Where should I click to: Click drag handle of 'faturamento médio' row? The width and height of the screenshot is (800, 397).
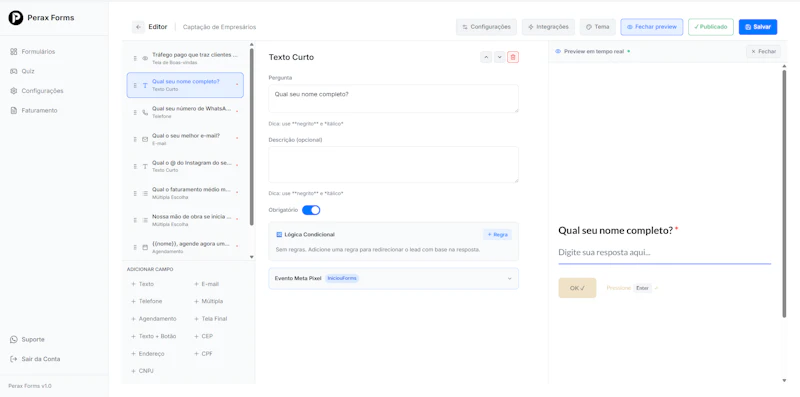tap(135, 193)
